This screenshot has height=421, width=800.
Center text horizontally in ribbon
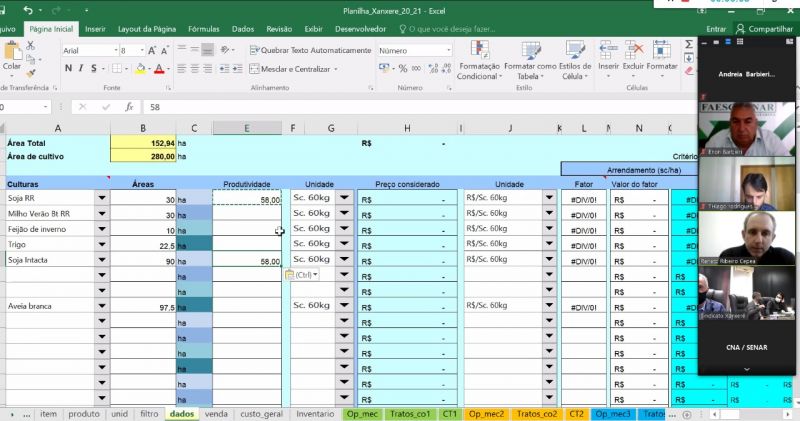(194, 68)
